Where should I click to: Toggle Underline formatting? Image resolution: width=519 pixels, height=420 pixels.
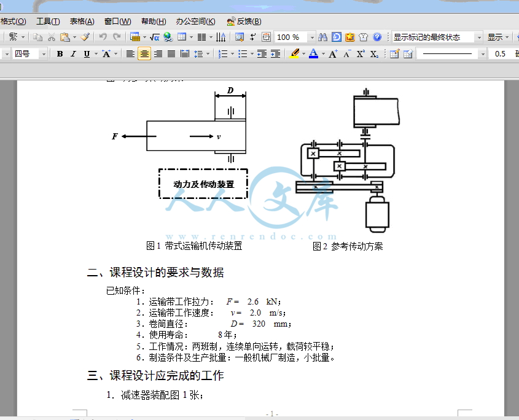(x=87, y=54)
